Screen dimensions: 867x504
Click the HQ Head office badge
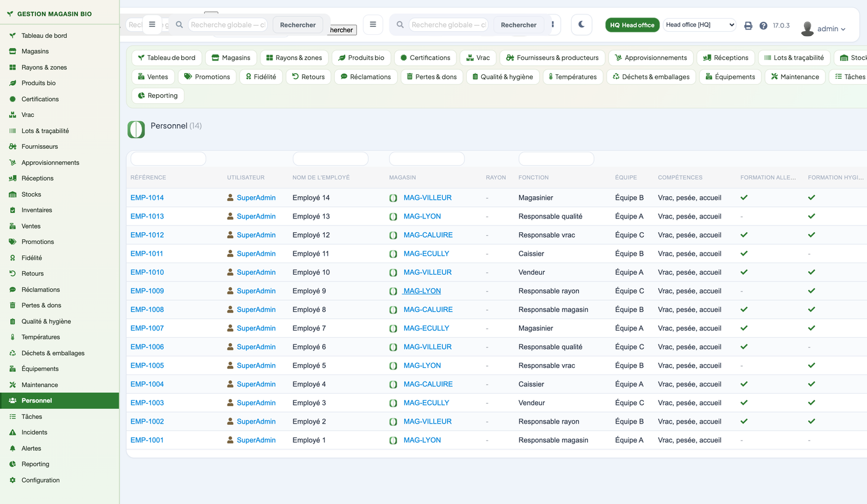pyautogui.click(x=632, y=25)
